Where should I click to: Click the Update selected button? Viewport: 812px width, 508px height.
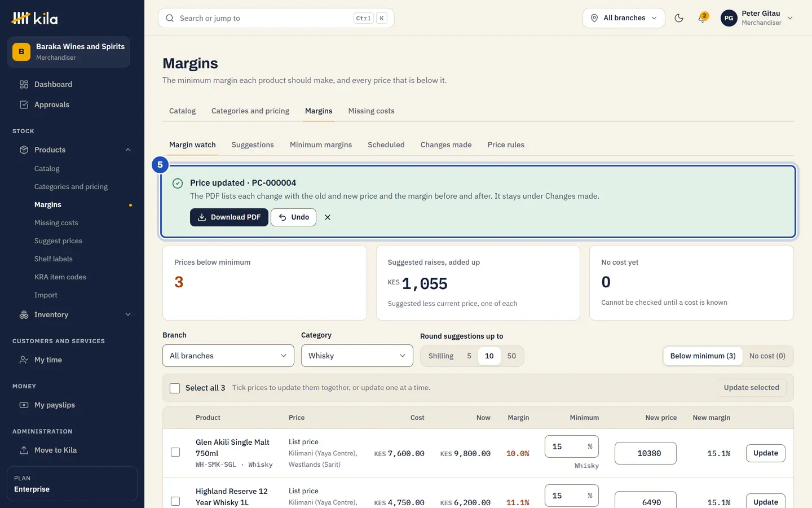(x=751, y=388)
